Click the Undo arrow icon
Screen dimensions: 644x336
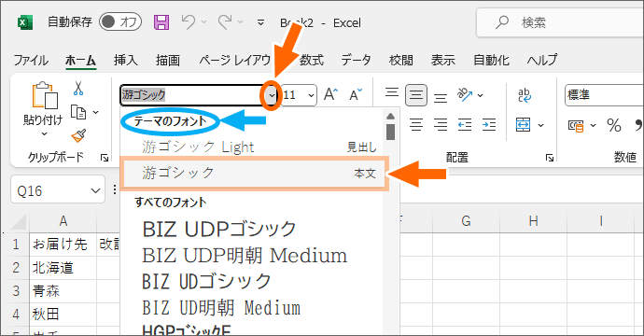189,21
